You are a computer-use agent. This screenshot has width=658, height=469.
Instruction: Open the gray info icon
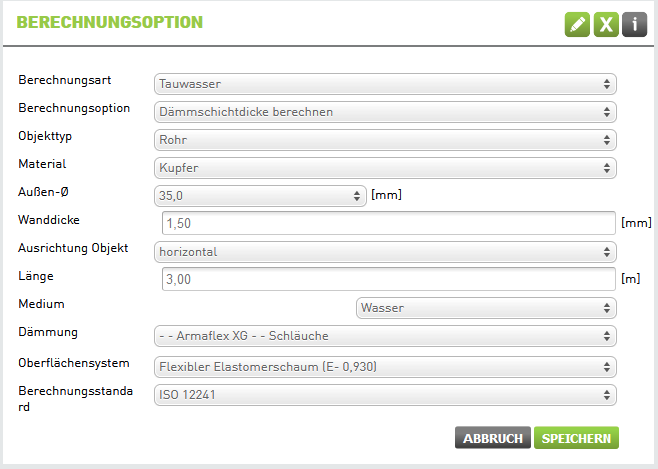[634, 25]
